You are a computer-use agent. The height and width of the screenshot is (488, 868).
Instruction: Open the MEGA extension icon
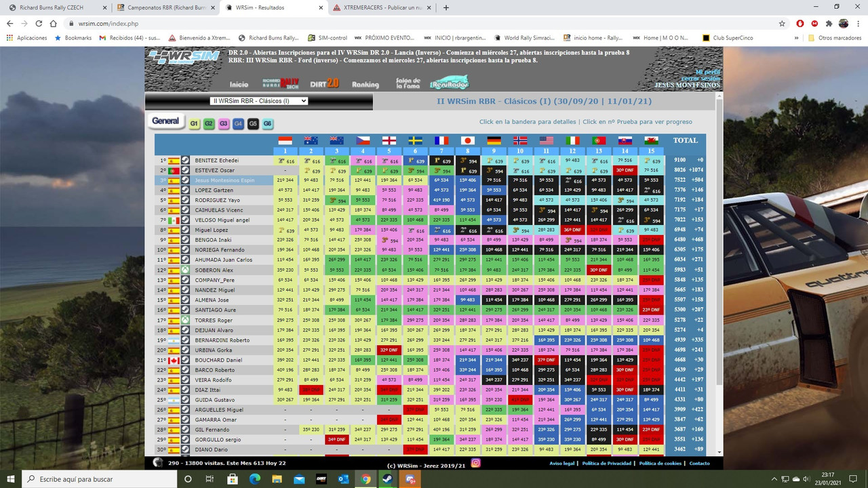815,23
